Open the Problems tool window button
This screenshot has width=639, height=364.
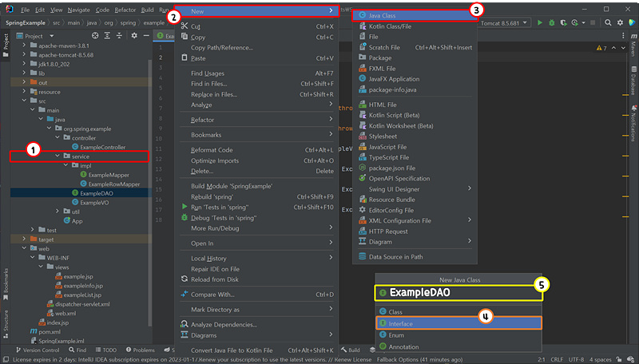141,350
